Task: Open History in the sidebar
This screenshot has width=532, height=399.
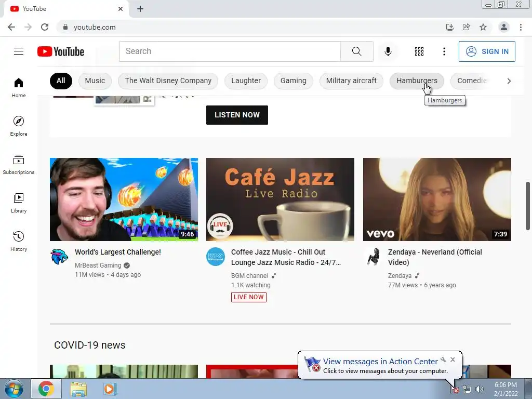Action: tap(19, 241)
